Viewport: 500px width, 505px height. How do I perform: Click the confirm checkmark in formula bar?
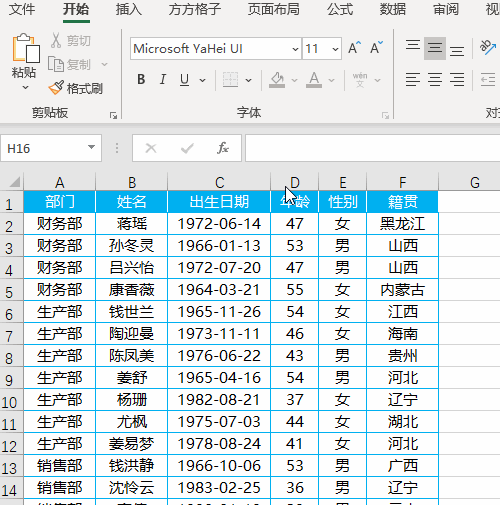tap(187, 148)
